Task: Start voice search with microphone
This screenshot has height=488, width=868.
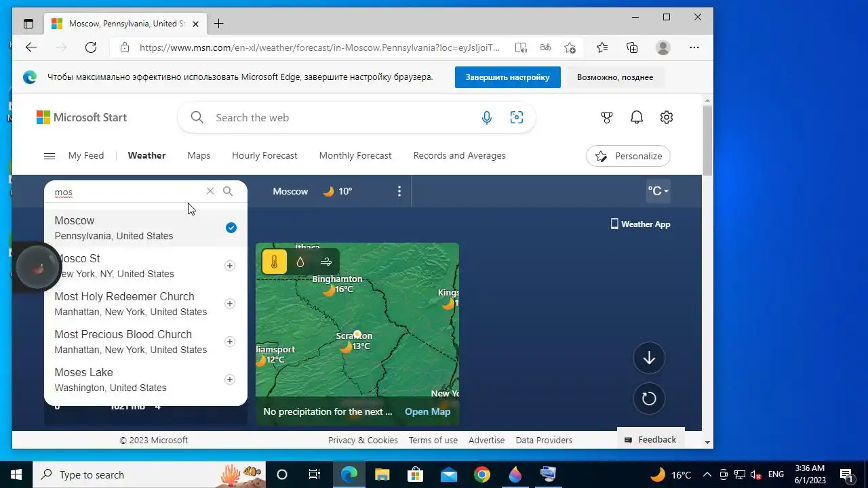Action: pos(487,117)
